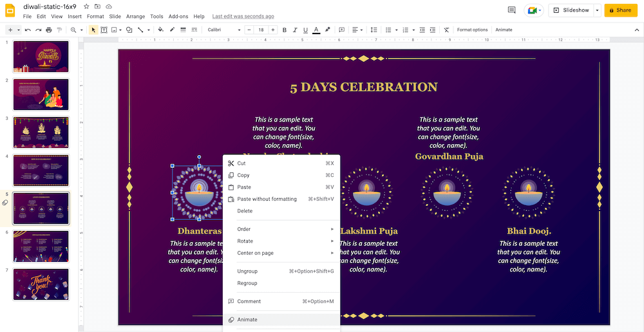Pick the fill color paint bucket
The image size is (644, 332).
tap(160, 30)
